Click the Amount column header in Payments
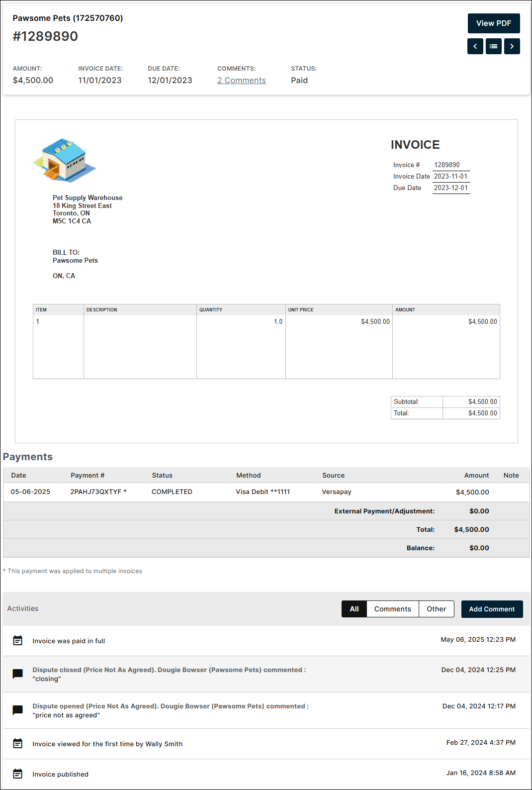The width and height of the screenshot is (532, 790). 476,475
